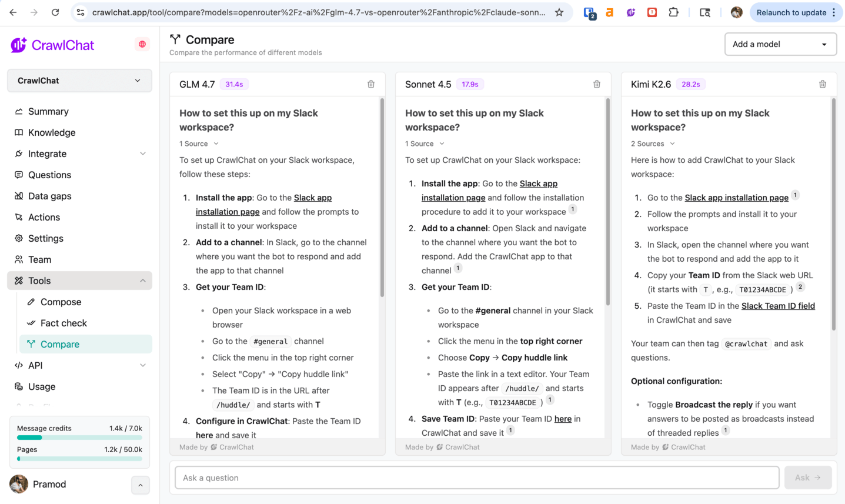
Task: Click the Summary chart icon in sidebar
Action: (19, 111)
